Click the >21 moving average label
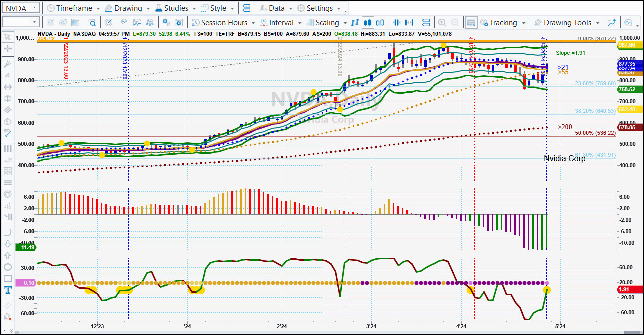The height and width of the screenshot is (335, 644). (563, 67)
